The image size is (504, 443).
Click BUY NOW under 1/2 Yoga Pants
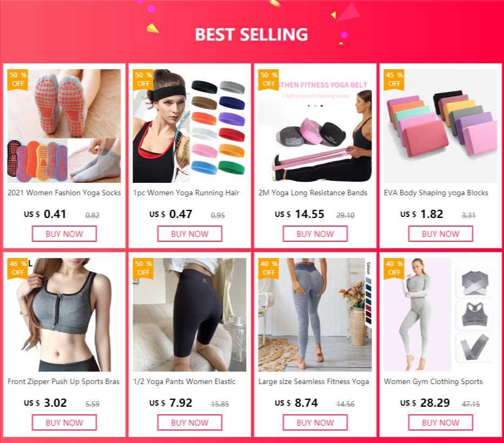tap(190, 422)
